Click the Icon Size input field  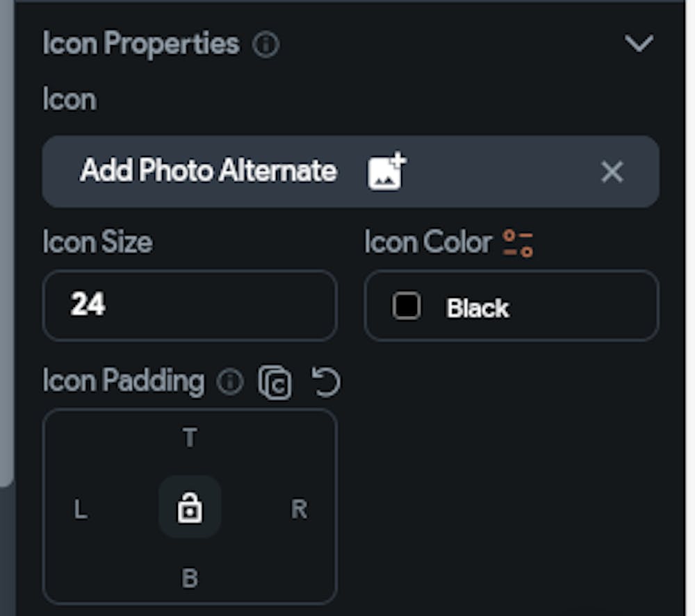point(190,306)
